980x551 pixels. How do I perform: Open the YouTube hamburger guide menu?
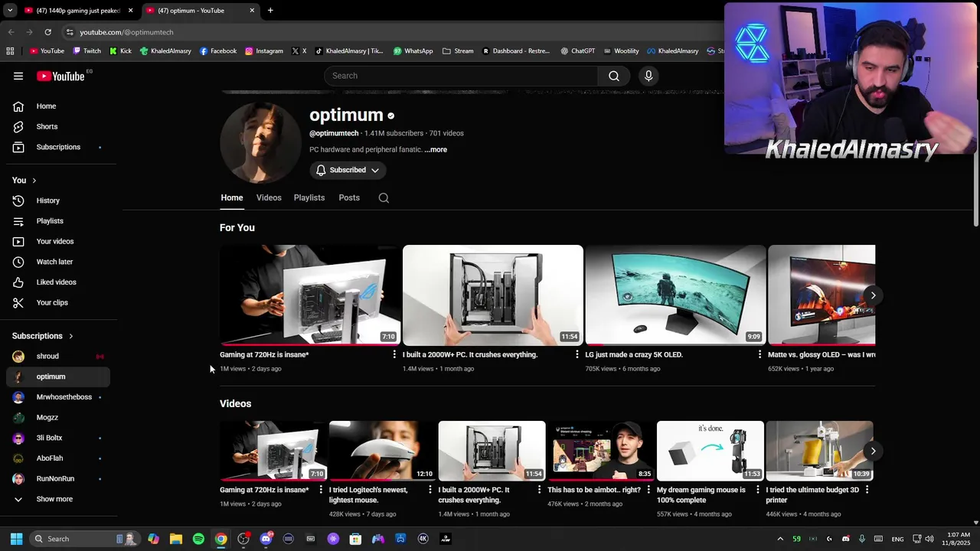pos(18,76)
